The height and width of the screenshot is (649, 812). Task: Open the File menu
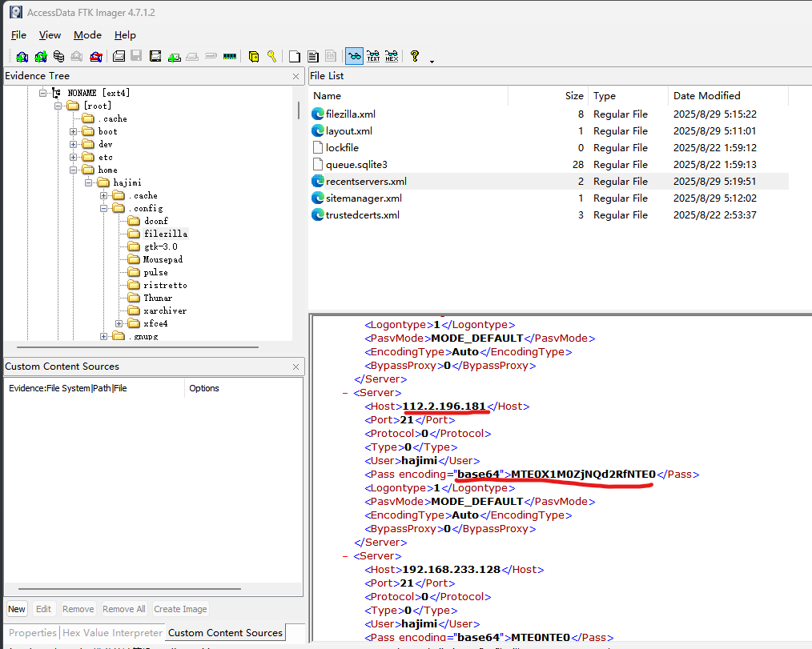pyautogui.click(x=18, y=34)
